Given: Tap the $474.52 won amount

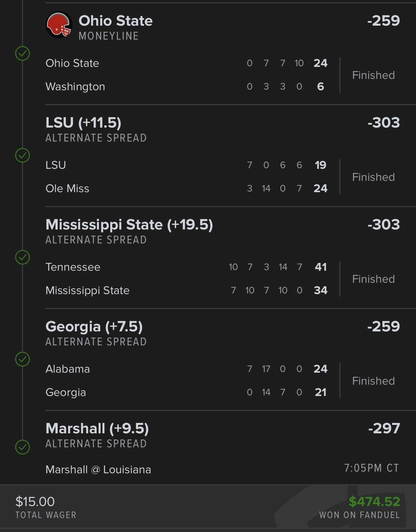Looking at the screenshot, I should tap(374, 501).
